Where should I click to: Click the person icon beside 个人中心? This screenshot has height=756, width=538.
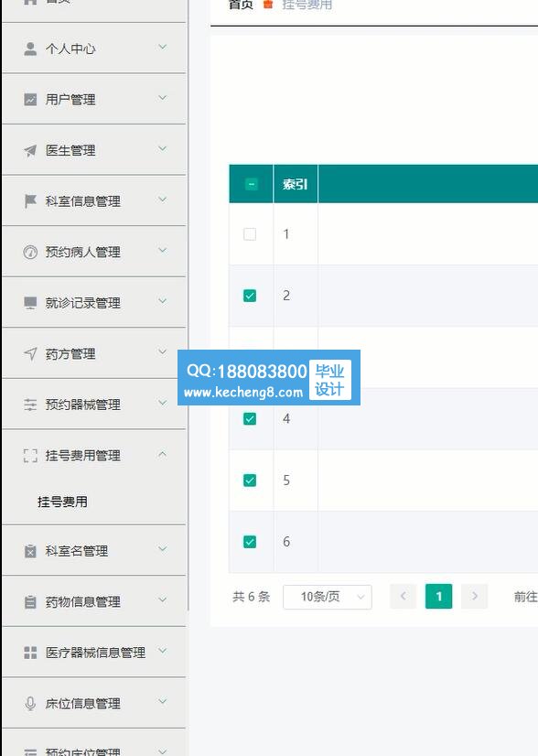point(30,49)
